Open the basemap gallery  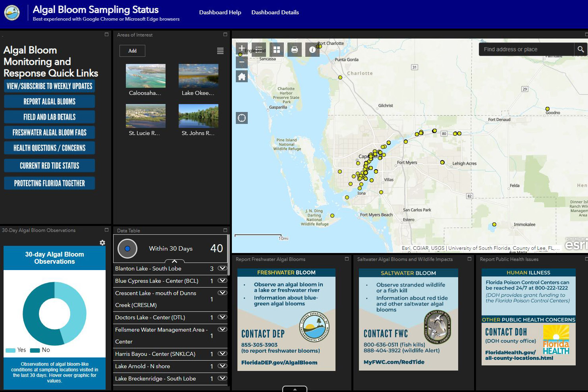pyautogui.click(x=276, y=49)
